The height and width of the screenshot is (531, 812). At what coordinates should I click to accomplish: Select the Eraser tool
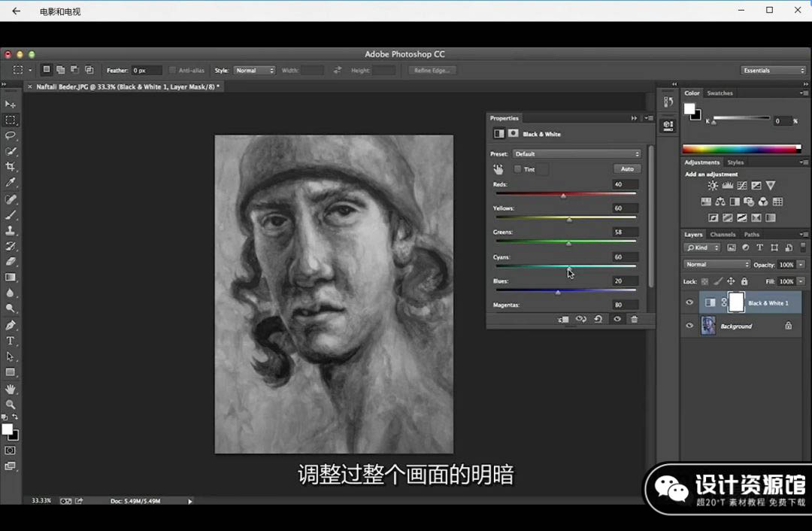click(x=11, y=262)
